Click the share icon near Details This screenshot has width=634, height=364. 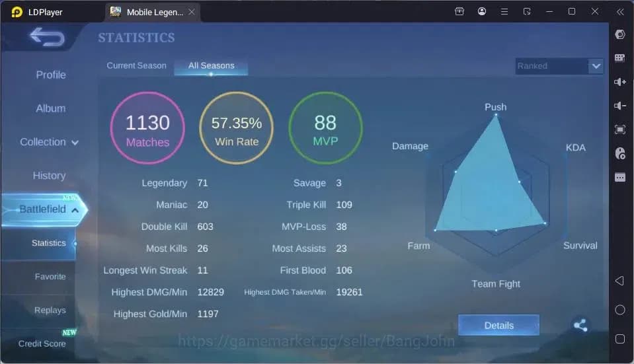coord(580,325)
